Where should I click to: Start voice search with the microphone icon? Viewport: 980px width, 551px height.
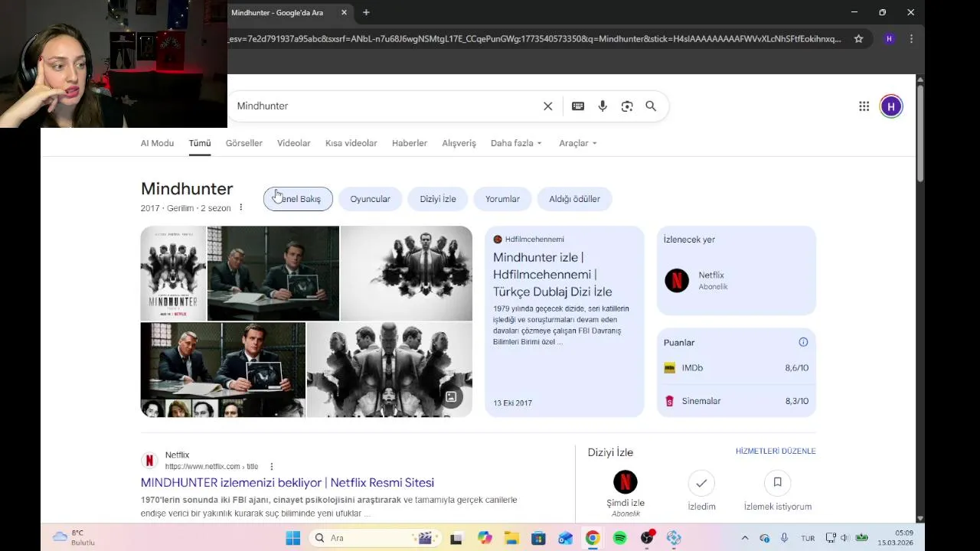tap(603, 106)
